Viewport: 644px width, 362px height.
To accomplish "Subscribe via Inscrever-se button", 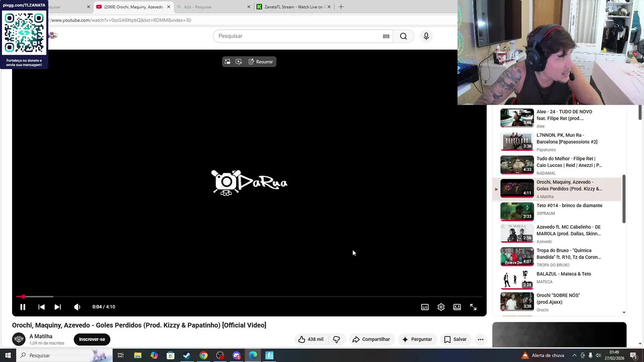I will [x=92, y=339].
